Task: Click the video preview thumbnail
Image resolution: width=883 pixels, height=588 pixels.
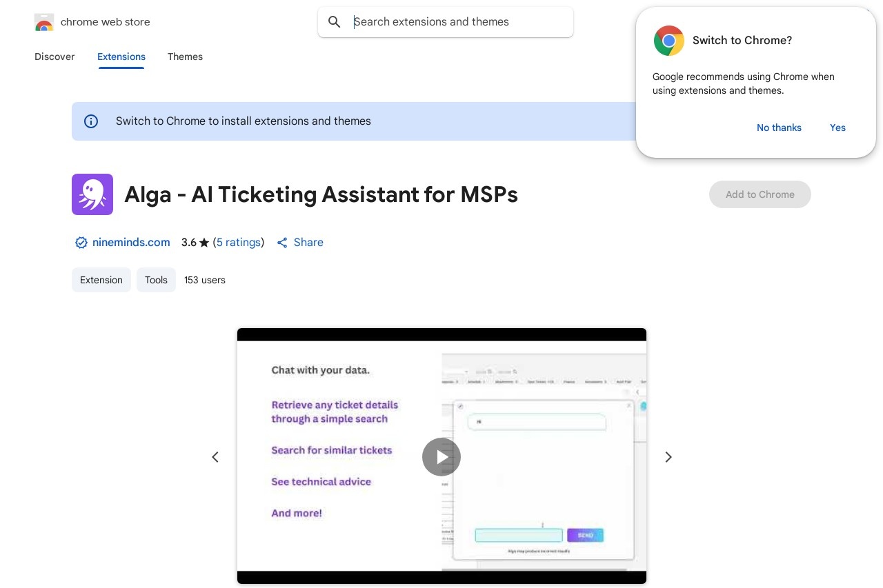Action: [441, 456]
